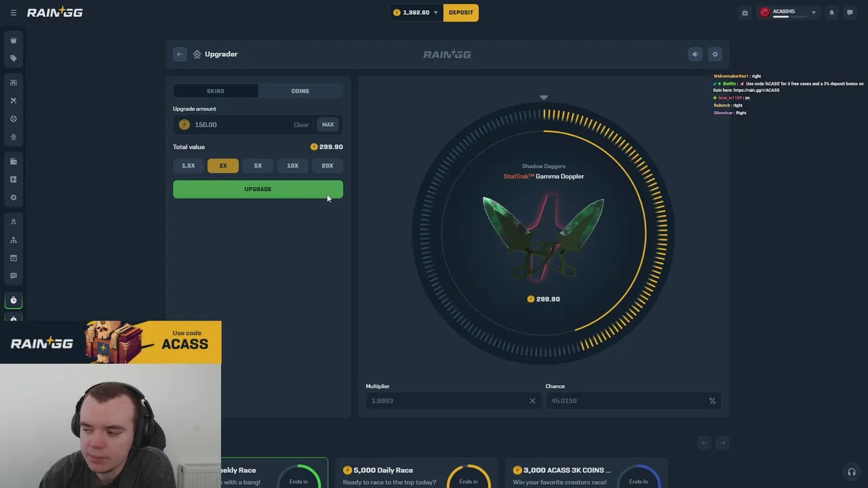The width and height of the screenshot is (868, 488).
Task: Select the 20X multiplier
Action: tap(328, 165)
